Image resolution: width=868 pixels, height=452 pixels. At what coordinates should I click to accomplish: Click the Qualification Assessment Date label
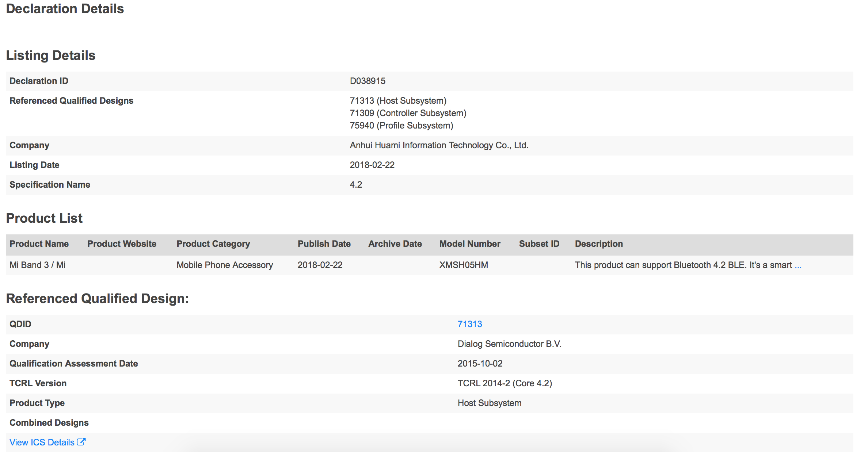73,364
